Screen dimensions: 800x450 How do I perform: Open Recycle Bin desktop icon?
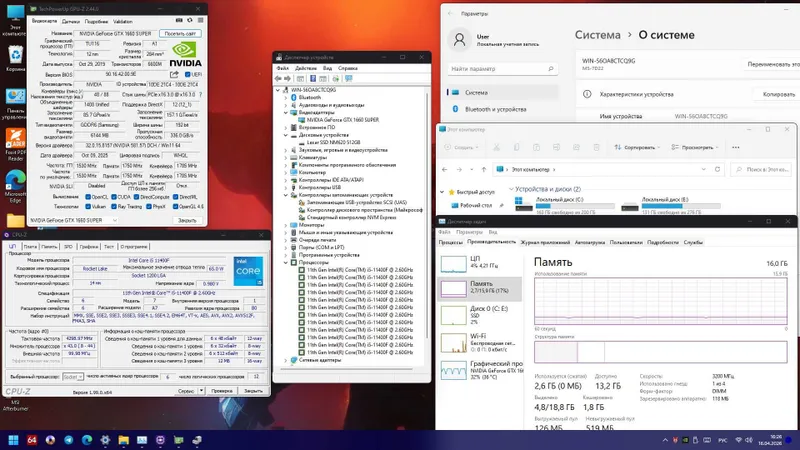pyautogui.click(x=15, y=58)
